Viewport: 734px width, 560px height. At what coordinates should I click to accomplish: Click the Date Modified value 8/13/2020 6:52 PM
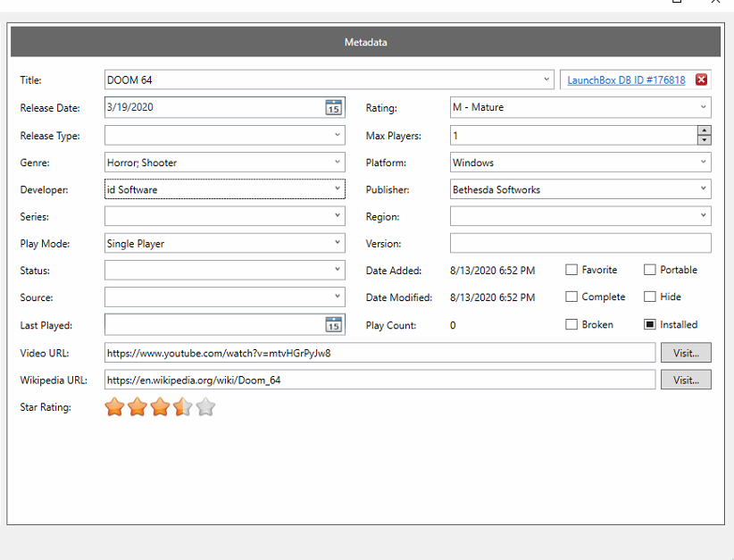pos(492,297)
